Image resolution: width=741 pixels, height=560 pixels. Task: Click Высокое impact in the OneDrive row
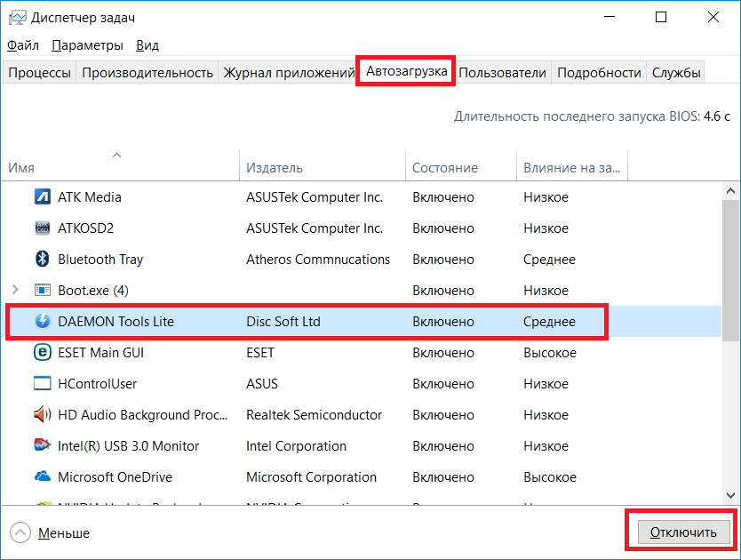coord(550,477)
